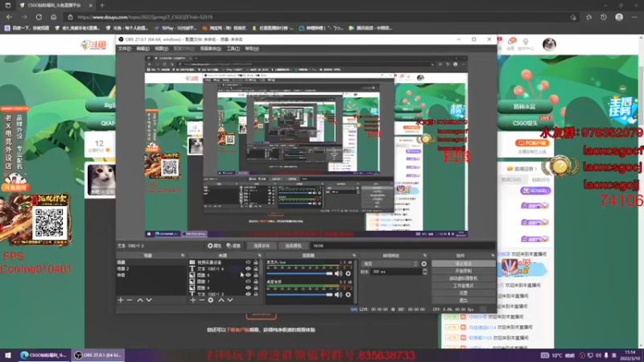Toggle lock on 图像 8 source
Viewport: 644px width, 362px height.
[256, 275]
